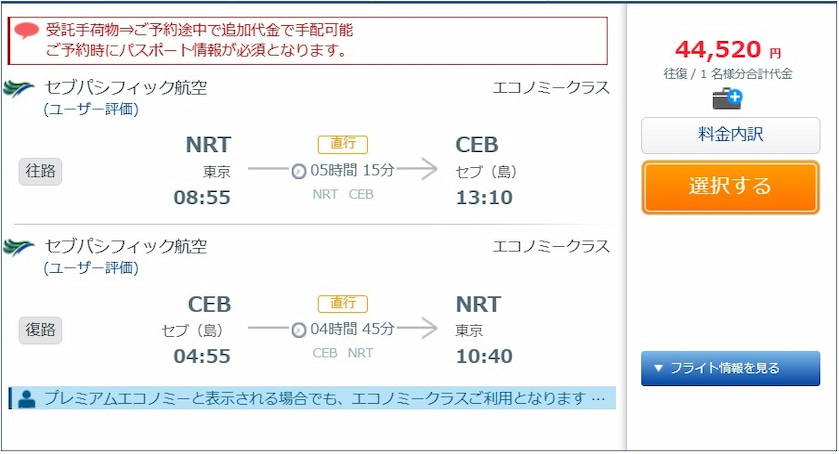Click the red speech bubble notice icon
The image size is (839, 454).
[x=27, y=31]
